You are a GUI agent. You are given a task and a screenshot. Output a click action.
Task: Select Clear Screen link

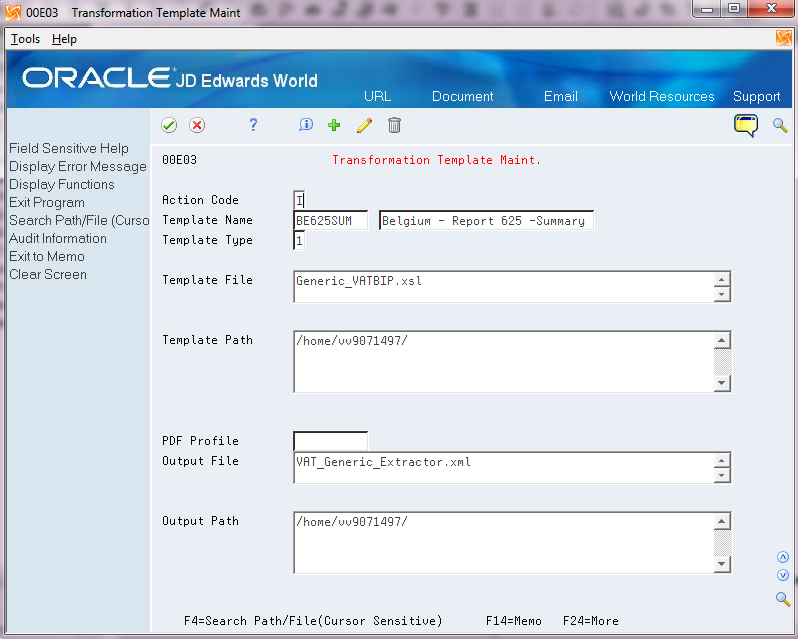[x=48, y=274]
